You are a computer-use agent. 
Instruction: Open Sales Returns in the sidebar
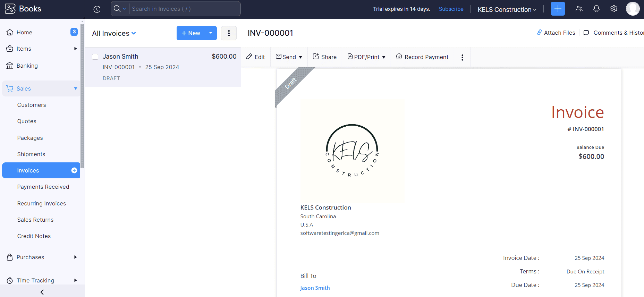tap(35, 220)
